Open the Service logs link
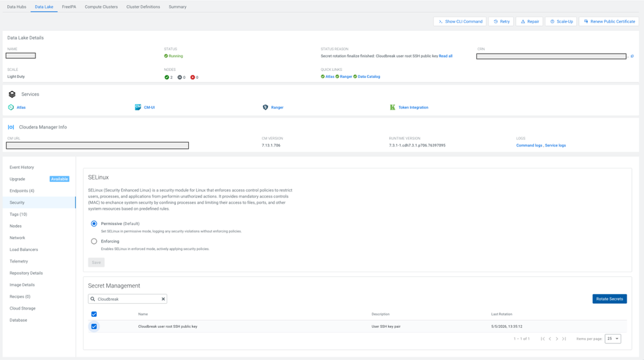 point(555,145)
